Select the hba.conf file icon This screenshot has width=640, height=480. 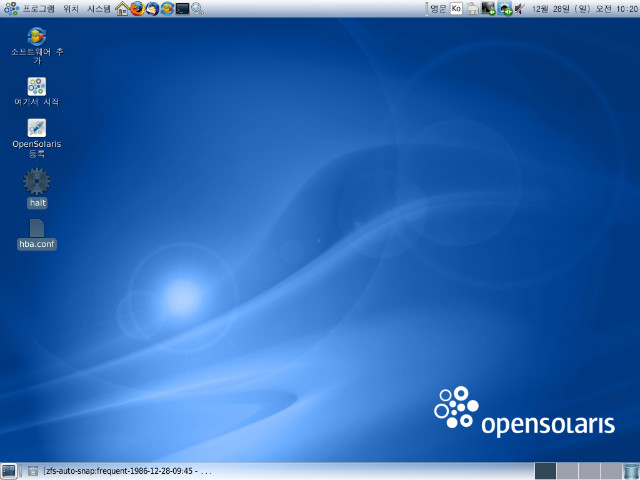(x=37, y=234)
